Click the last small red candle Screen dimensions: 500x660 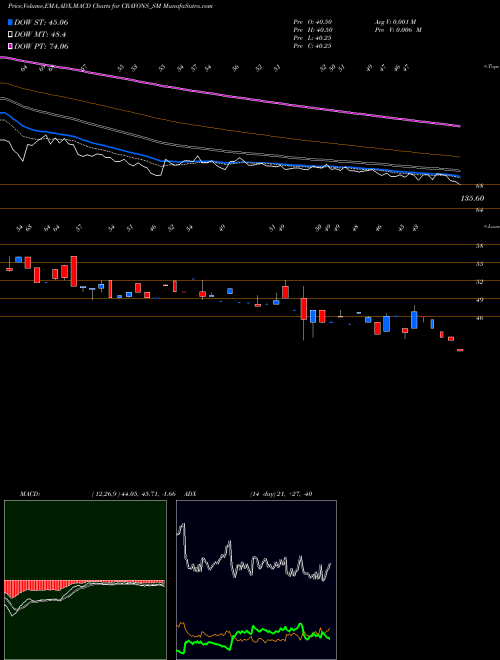[x=460, y=350]
